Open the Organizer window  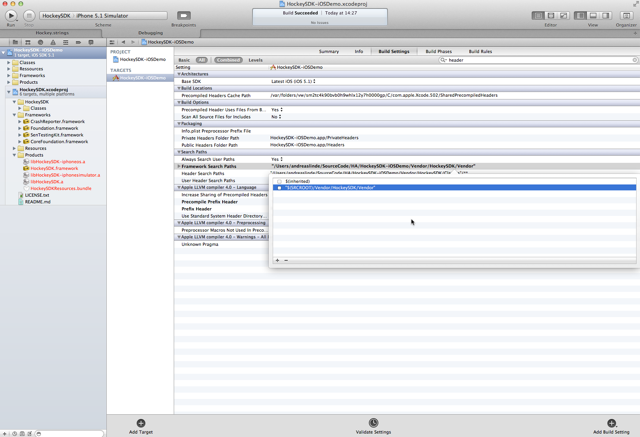tap(626, 15)
